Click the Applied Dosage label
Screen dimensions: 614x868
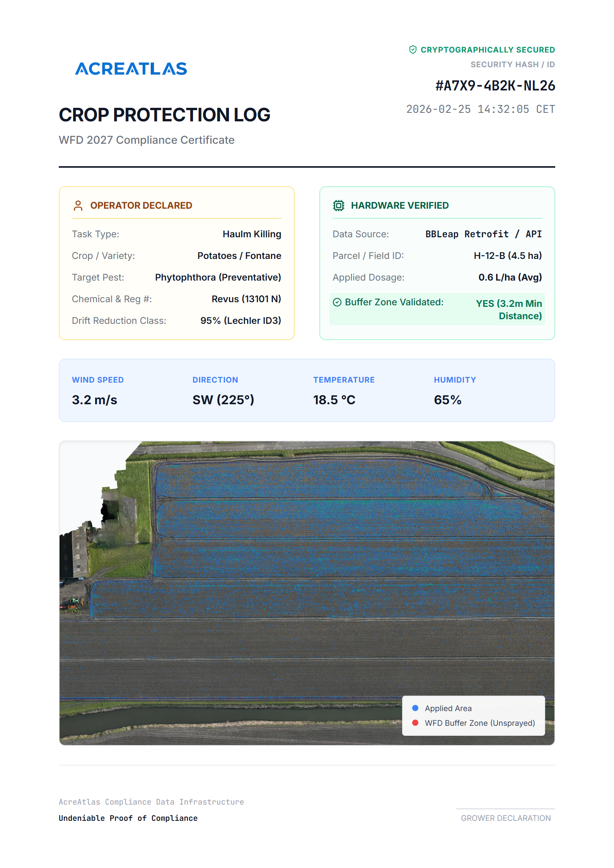coord(368,277)
